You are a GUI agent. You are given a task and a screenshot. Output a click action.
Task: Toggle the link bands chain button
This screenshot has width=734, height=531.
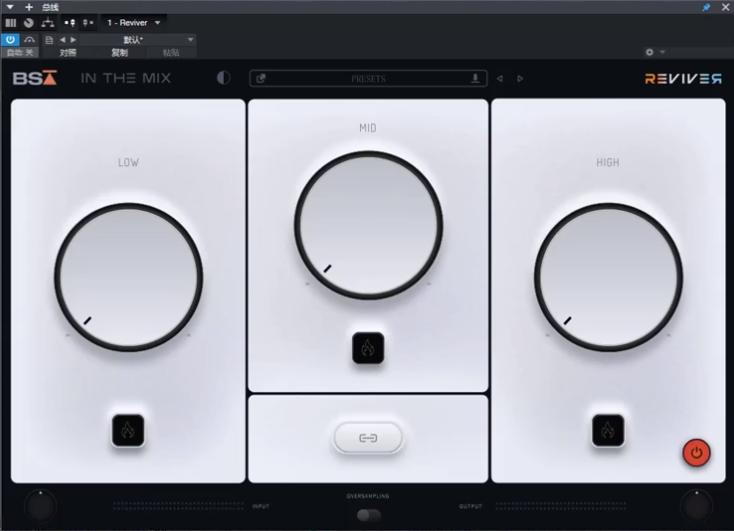point(368,438)
